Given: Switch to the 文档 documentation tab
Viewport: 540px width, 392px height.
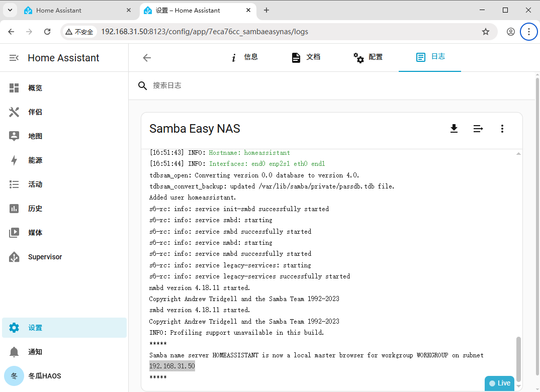Looking at the screenshot, I should point(306,57).
